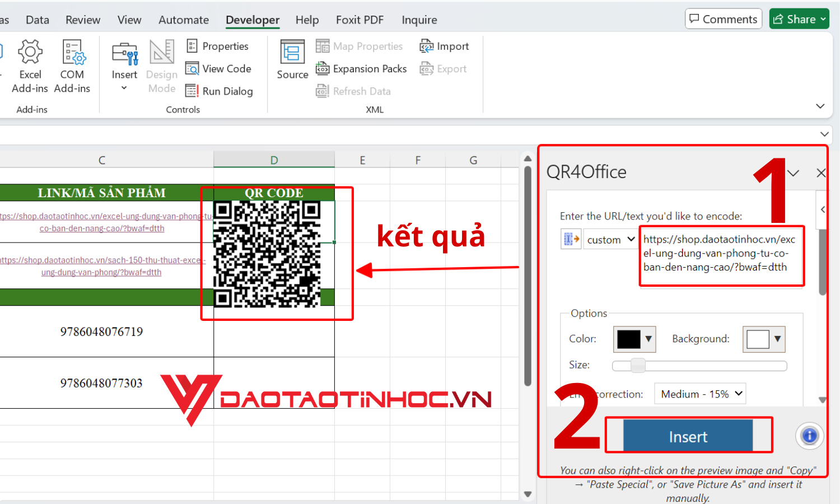Image resolution: width=840 pixels, height=504 pixels.
Task: Click the info icon beside the Insert button
Action: 809,436
